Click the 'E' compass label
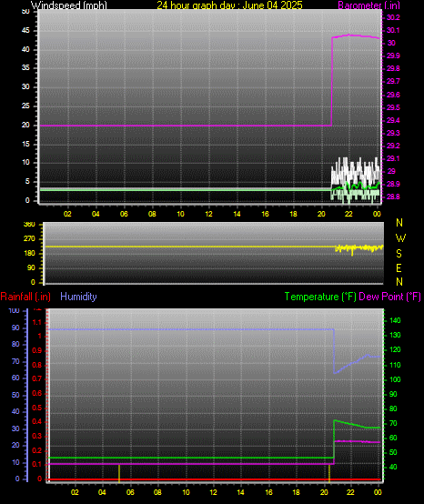 (x=399, y=268)
